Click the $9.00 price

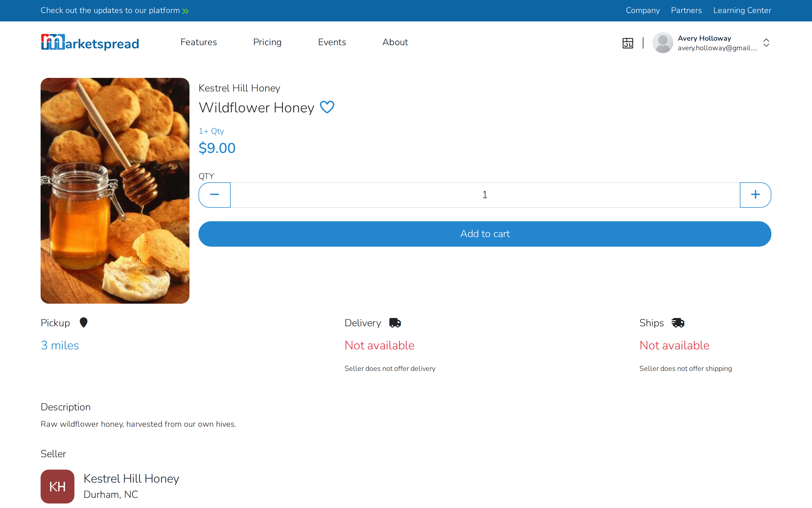pos(217,148)
